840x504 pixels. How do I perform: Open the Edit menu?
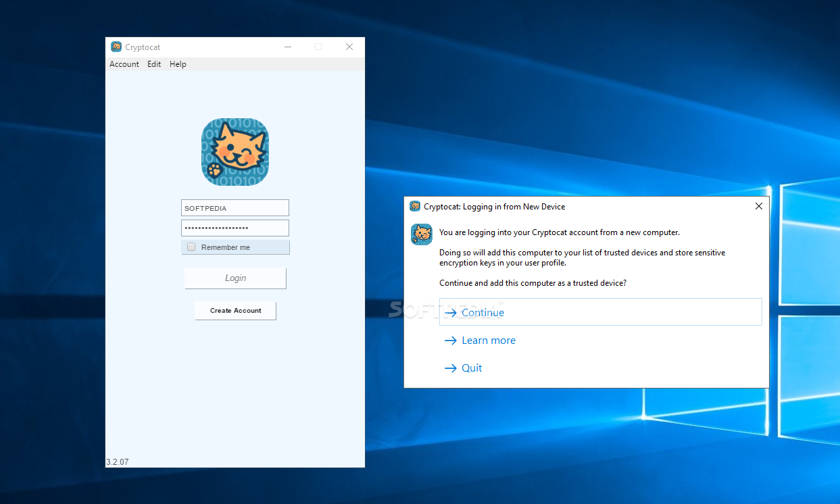point(154,64)
